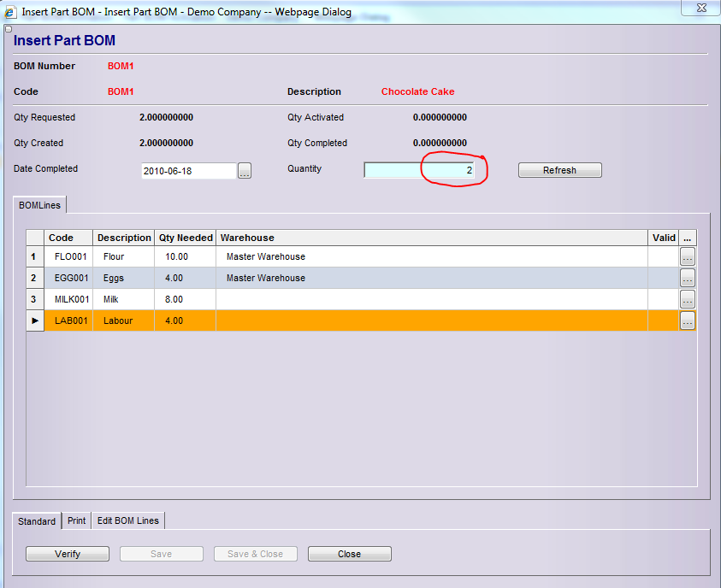Click Internet Explorer icon in title bar
The width and height of the screenshot is (721, 588).
[10, 12]
